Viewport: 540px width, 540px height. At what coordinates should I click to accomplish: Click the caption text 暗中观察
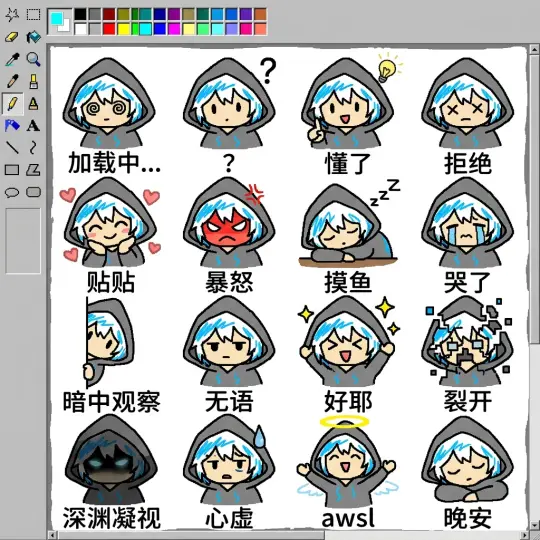(x=112, y=402)
